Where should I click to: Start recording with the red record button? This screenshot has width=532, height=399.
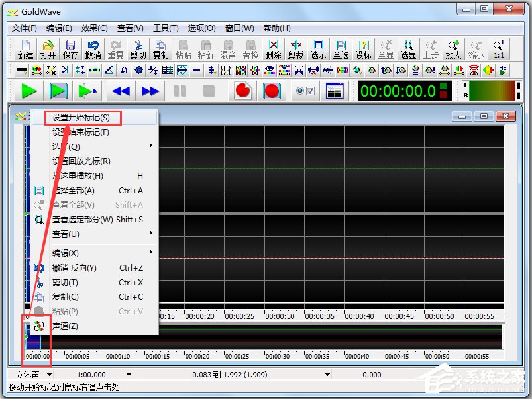tap(242, 91)
